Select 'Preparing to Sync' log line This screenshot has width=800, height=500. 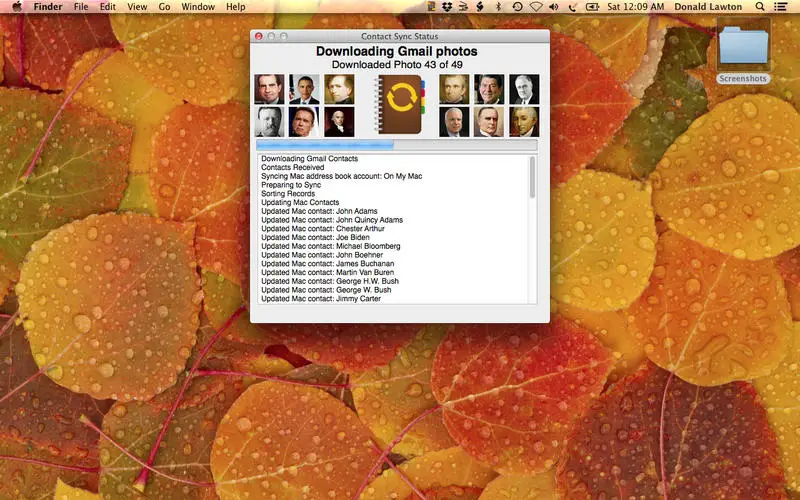coord(291,185)
